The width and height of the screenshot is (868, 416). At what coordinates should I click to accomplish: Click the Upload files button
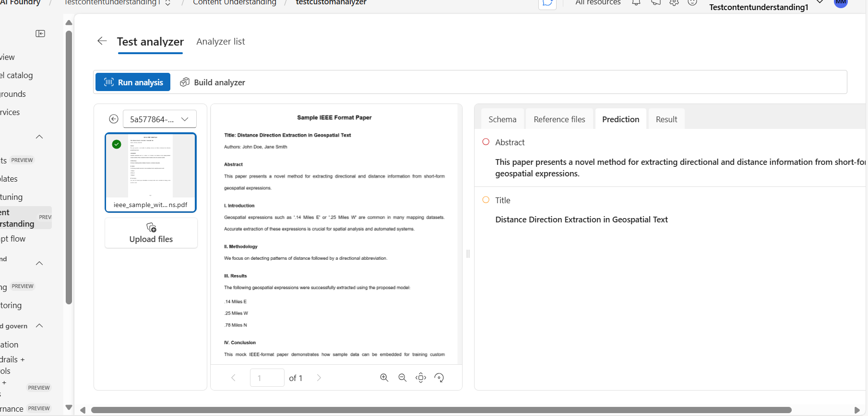151,233
